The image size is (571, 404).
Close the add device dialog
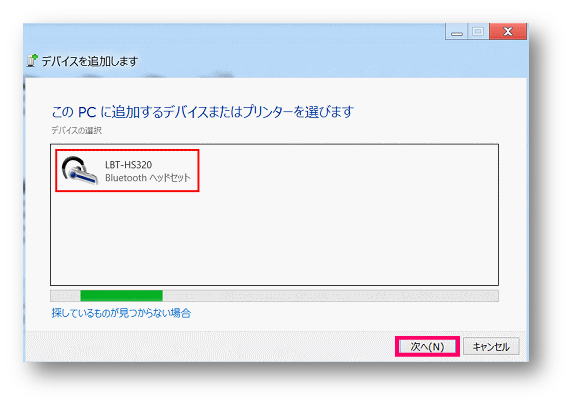coord(508,32)
